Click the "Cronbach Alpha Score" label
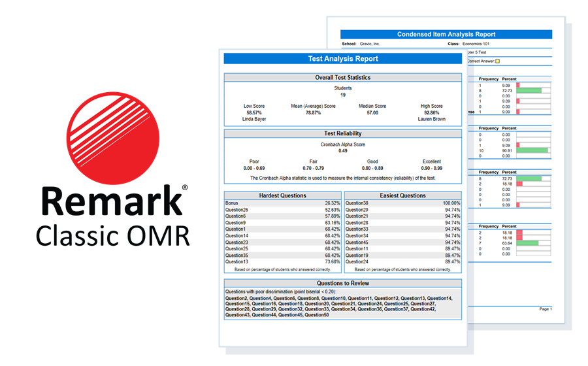This screenshot has height=366, width=588. click(x=343, y=144)
